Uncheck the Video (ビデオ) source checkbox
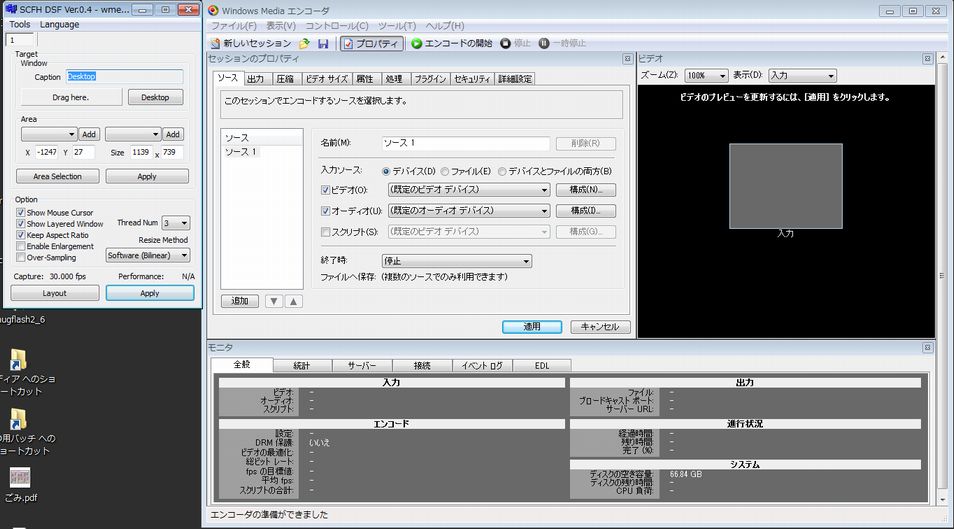 click(x=326, y=190)
